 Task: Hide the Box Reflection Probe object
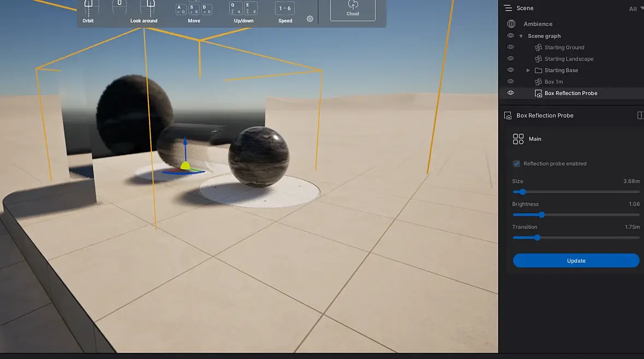510,93
